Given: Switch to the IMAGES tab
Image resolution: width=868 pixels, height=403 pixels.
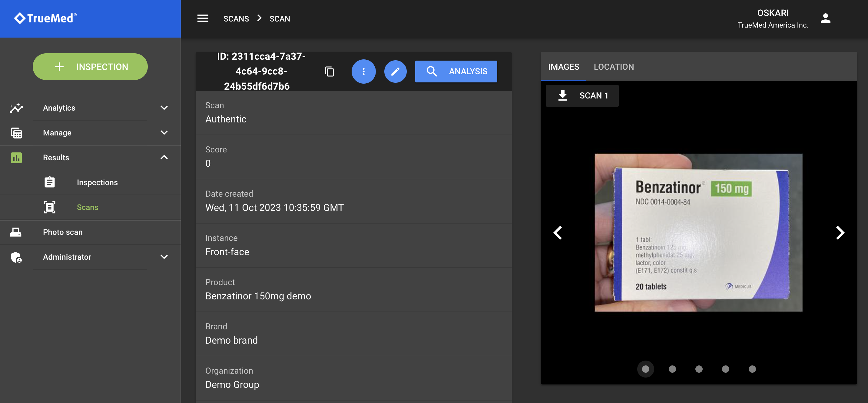Looking at the screenshot, I should point(563,67).
